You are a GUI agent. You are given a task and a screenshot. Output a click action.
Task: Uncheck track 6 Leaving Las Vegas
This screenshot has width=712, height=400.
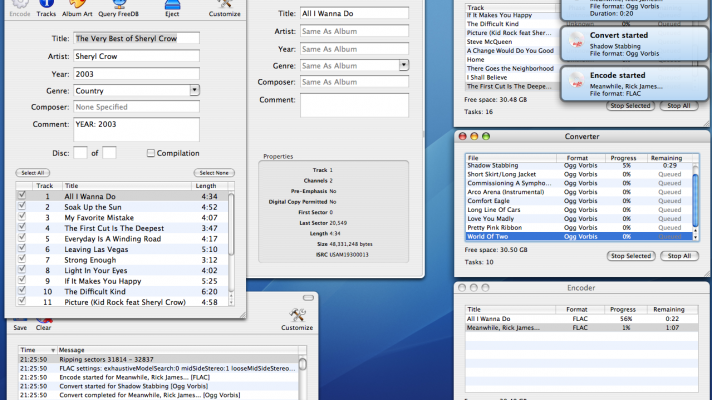click(22, 249)
